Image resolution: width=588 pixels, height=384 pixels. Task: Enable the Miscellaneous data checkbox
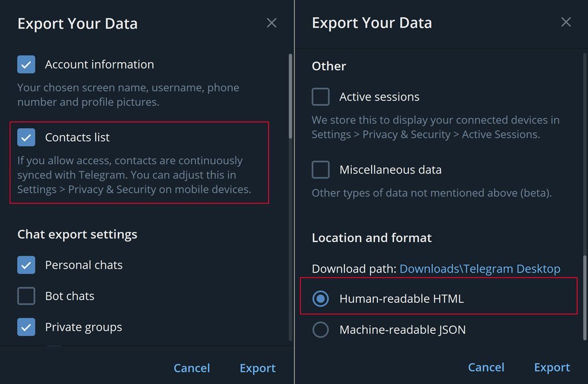click(320, 170)
